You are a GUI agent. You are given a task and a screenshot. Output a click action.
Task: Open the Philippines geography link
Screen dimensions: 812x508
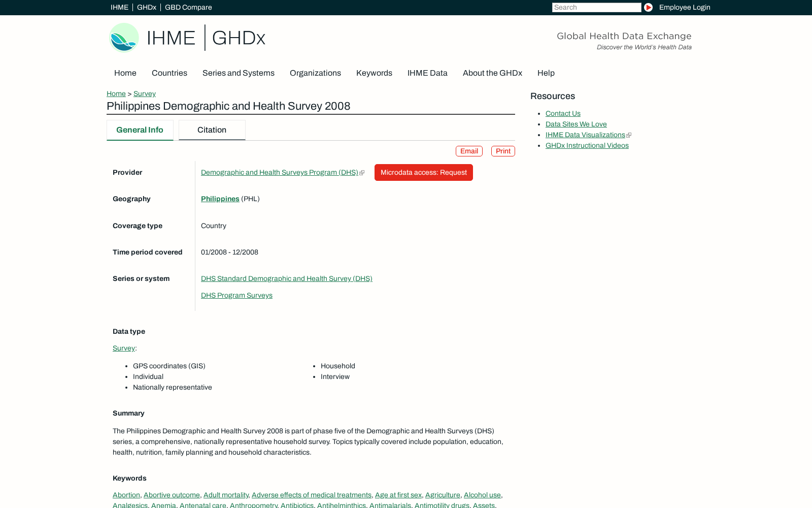coord(220,199)
